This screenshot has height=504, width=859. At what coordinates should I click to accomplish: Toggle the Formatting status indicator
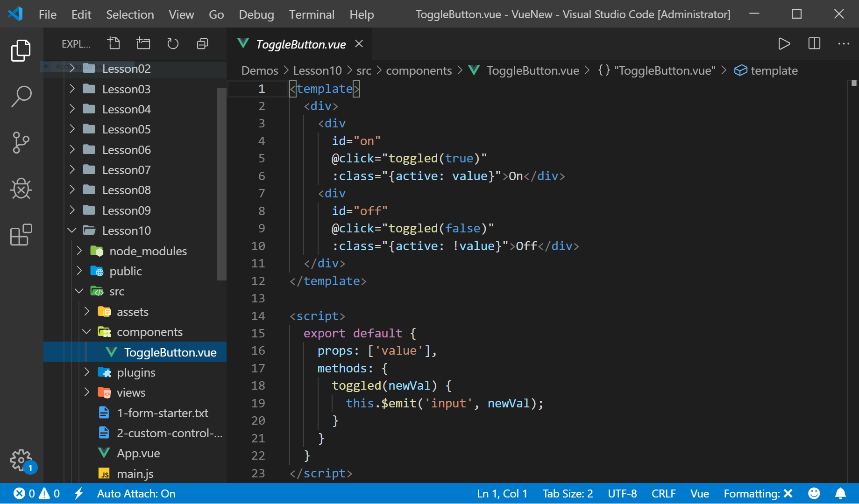[x=757, y=493]
